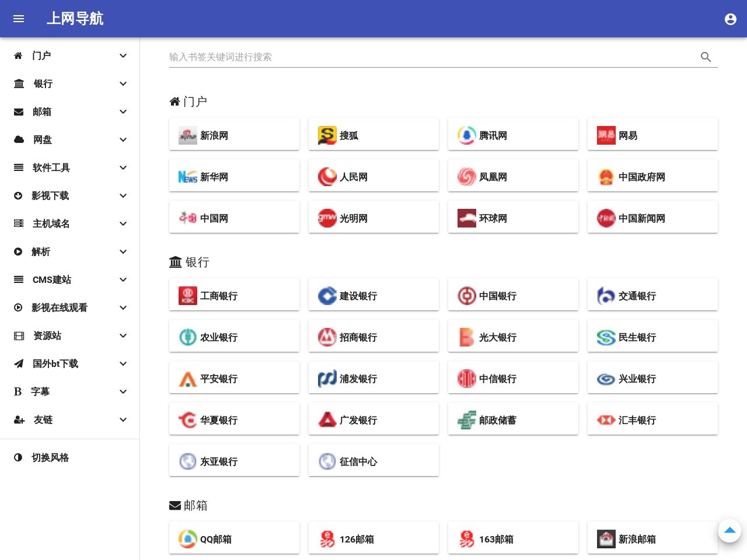The width and height of the screenshot is (747, 560).
Task: Click the scroll-to-top arrow button
Action: pyautogui.click(x=729, y=531)
